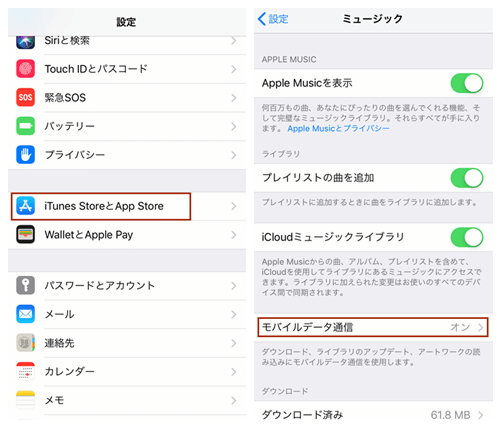The height and width of the screenshot is (428, 500).
Task: Open chevron on メモ row
Action: click(234, 400)
